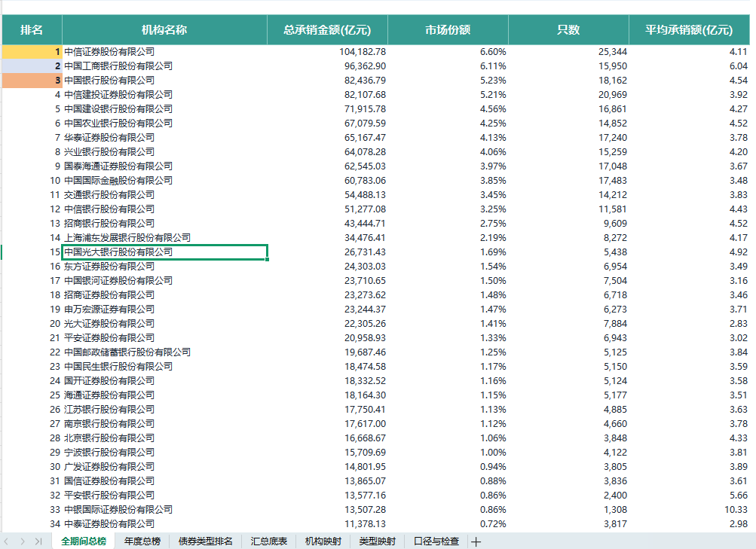
Task: Select cell 广发证券股份有限公司
Action: tap(164, 467)
